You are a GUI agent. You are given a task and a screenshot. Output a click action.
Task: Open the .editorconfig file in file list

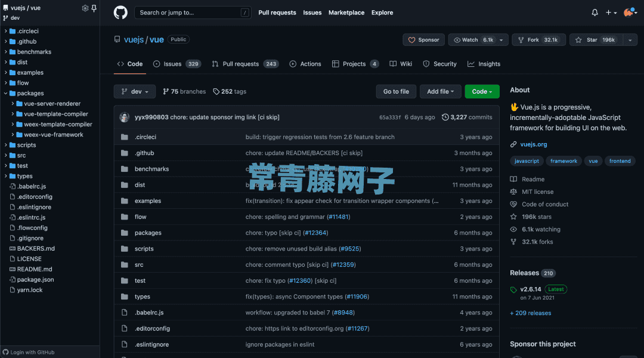153,328
